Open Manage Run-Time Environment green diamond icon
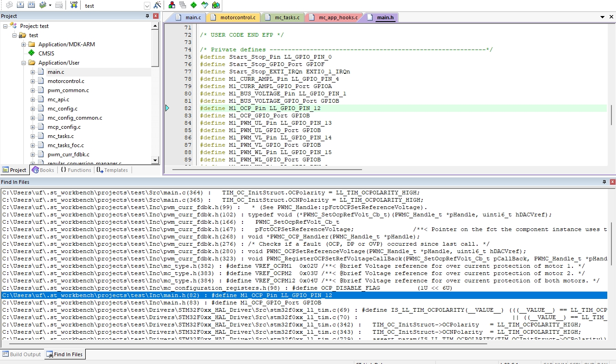Screen dimensions: 616x364 pyautogui.click(x=193, y=5)
